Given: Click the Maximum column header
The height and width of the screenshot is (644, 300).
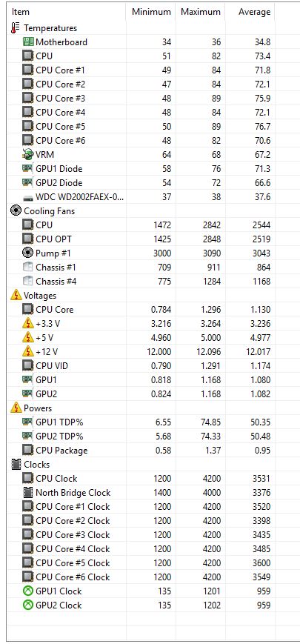Looking at the screenshot, I should (x=201, y=12).
